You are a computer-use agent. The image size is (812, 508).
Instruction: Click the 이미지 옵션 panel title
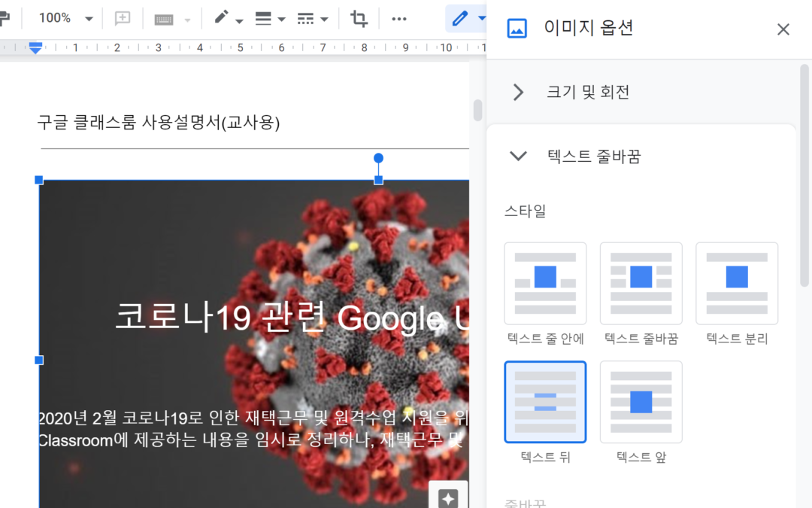point(588,28)
